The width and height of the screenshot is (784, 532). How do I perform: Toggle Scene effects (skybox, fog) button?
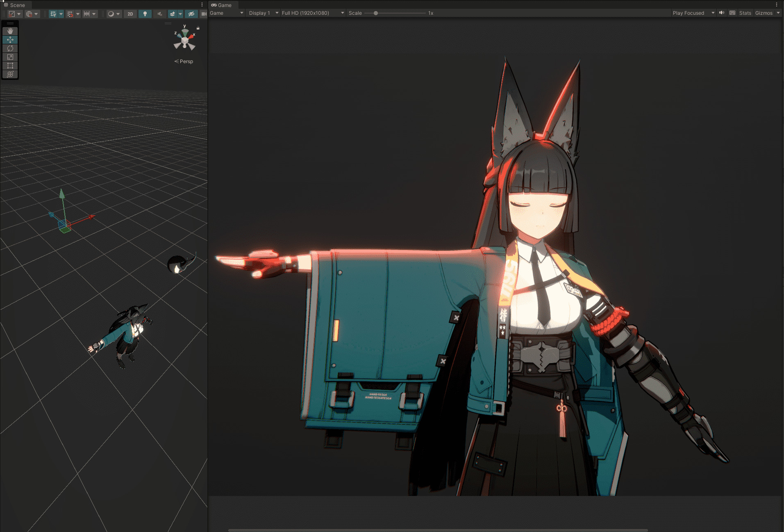[x=173, y=14]
